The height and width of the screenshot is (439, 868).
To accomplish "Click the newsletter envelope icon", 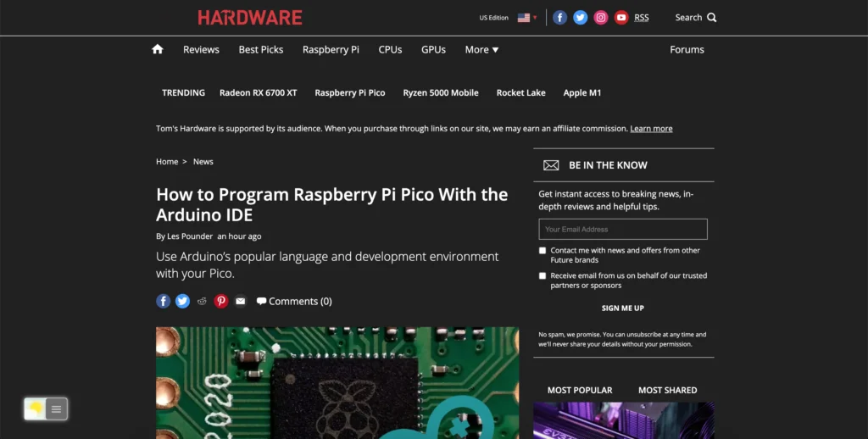I will pos(551,165).
